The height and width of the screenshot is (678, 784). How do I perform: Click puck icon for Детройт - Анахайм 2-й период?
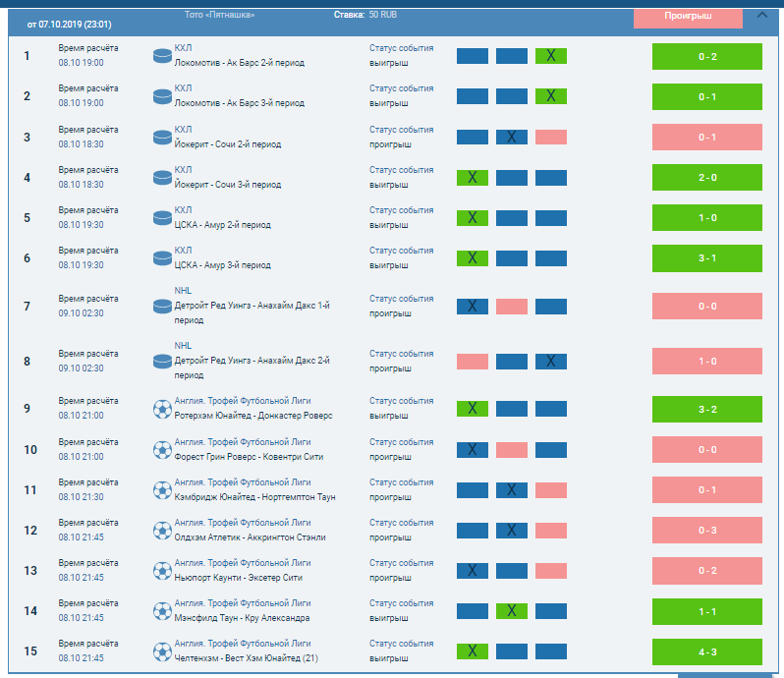pyautogui.click(x=162, y=361)
